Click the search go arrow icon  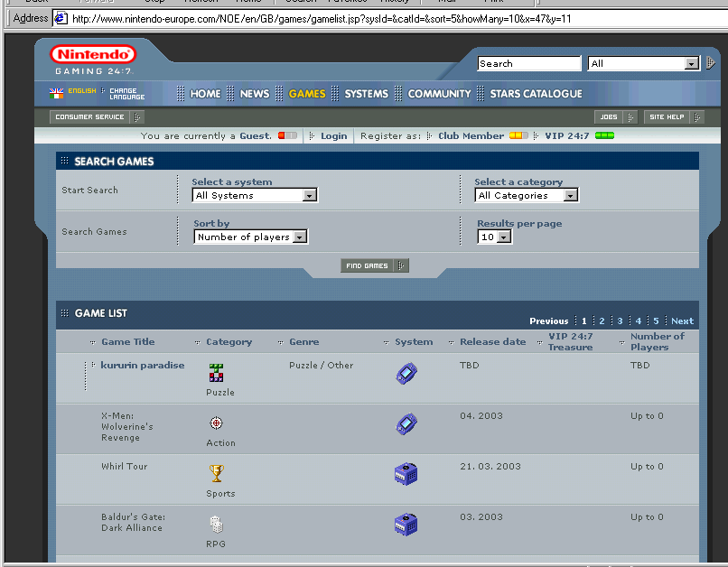click(710, 62)
